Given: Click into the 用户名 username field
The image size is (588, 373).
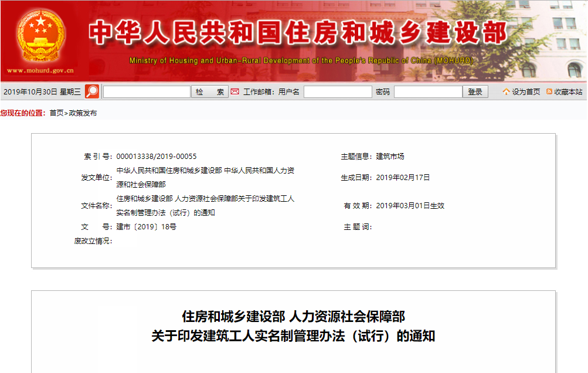Looking at the screenshot, I should pyautogui.click(x=338, y=92).
